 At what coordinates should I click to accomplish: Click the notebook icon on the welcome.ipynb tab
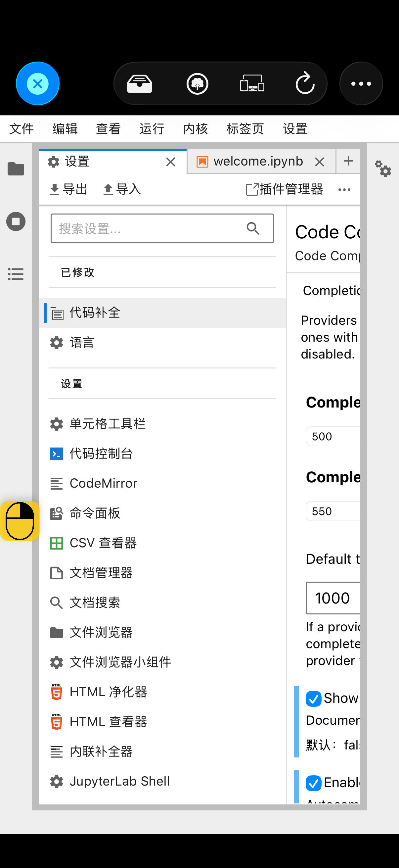coord(202,162)
